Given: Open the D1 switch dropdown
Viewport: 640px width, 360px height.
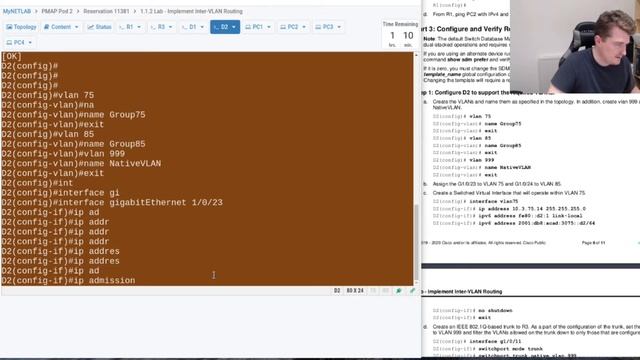Looking at the screenshot, I should (x=193, y=27).
